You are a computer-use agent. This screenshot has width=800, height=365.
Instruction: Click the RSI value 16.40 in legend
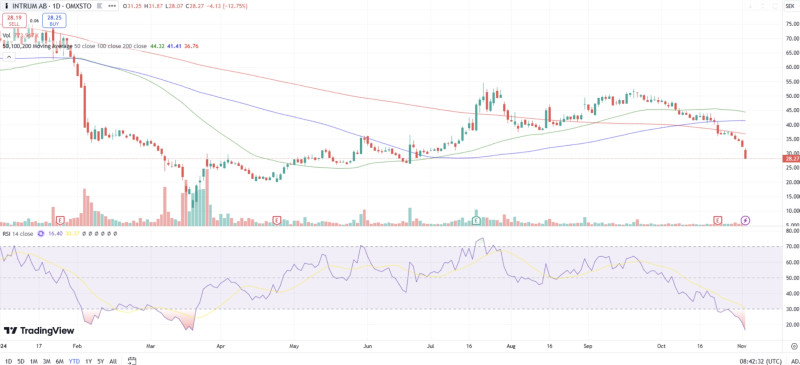(x=55, y=233)
